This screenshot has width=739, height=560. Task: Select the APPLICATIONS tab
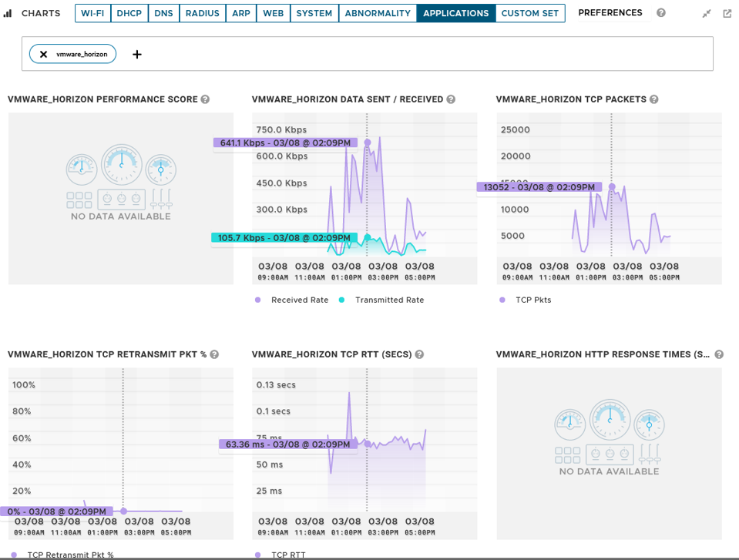[455, 13]
